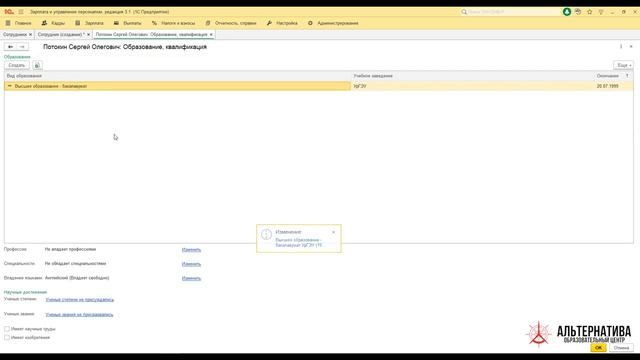Screen dimensions: 640x360
Task: Go back with the left arrow button
Action: pos(10,47)
